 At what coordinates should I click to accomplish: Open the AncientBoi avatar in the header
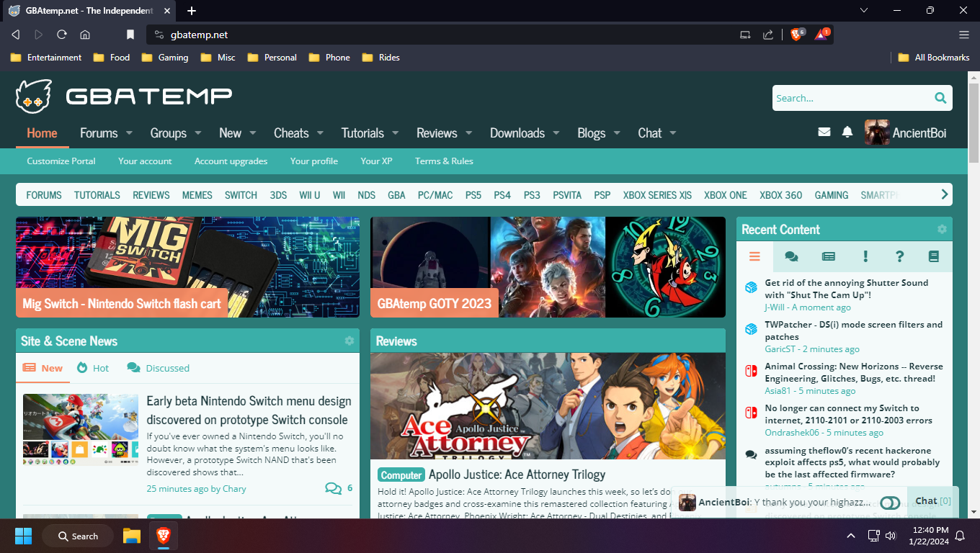(x=877, y=132)
